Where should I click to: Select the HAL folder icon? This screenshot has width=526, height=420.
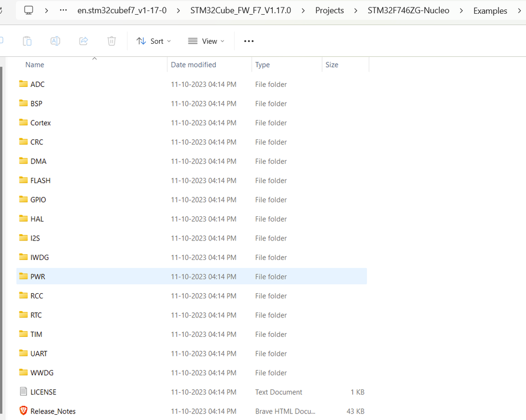(24, 218)
